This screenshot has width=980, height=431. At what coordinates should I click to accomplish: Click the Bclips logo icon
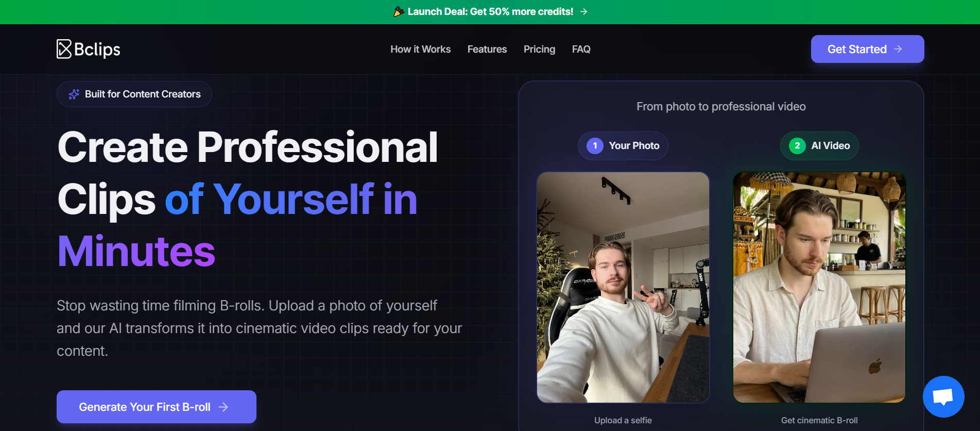point(64,49)
